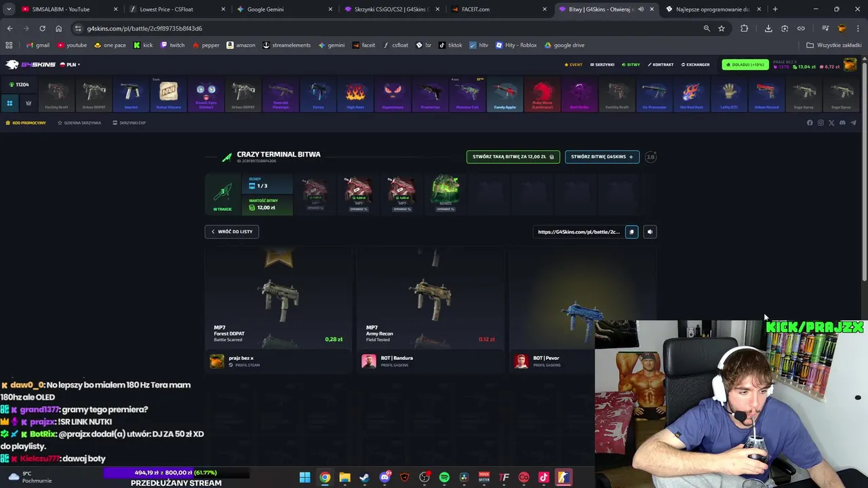Open the weather widget showing 9°C
868x488 pixels.
point(28,477)
